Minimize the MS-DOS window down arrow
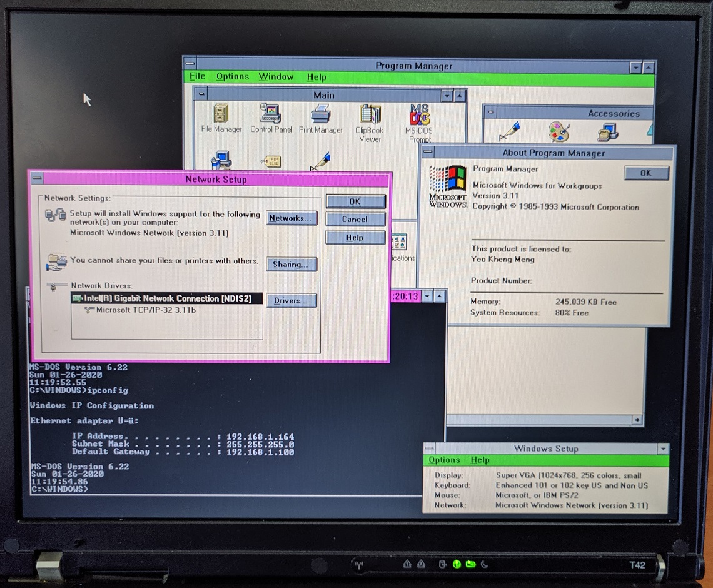The height and width of the screenshot is (588, 713). coord(427,297)
